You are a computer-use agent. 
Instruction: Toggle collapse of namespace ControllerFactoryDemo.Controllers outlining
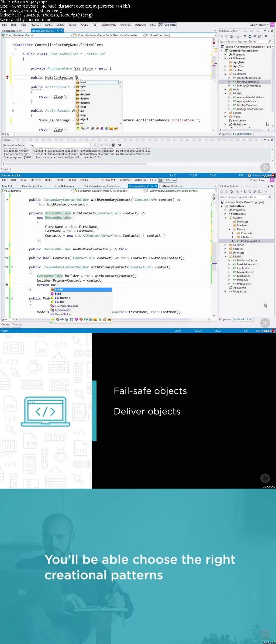13,45
